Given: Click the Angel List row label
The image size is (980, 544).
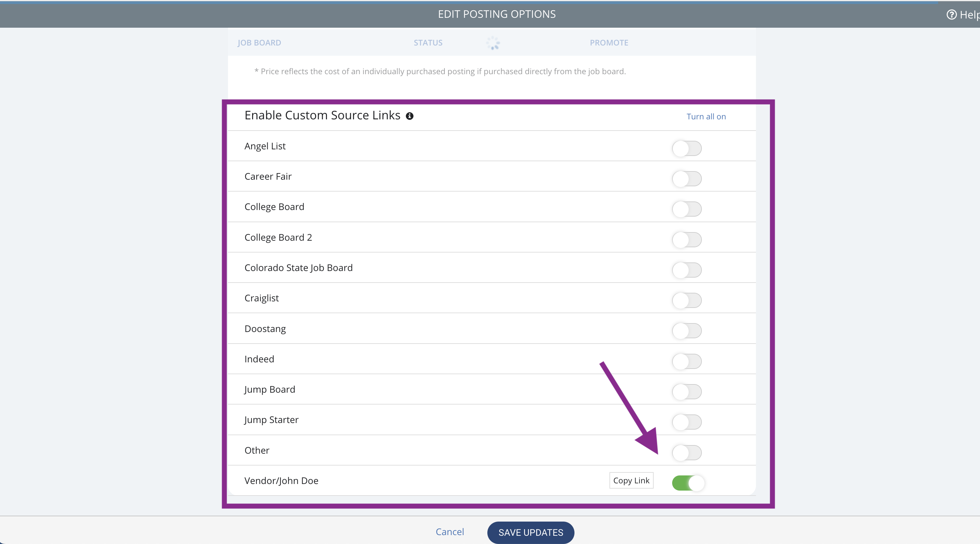Looking at the screenshot, I should (265, 146).
